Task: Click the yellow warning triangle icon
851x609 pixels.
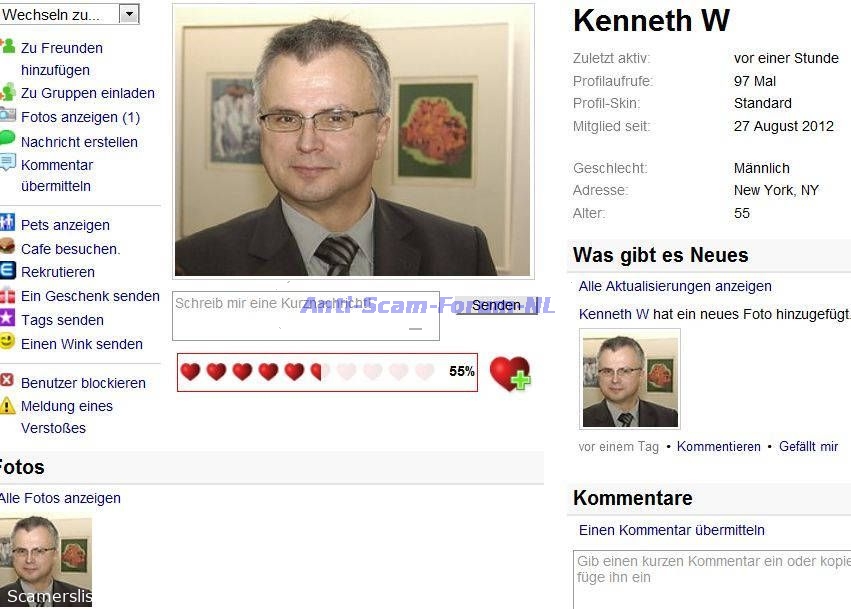Action: tap(7, 405)
